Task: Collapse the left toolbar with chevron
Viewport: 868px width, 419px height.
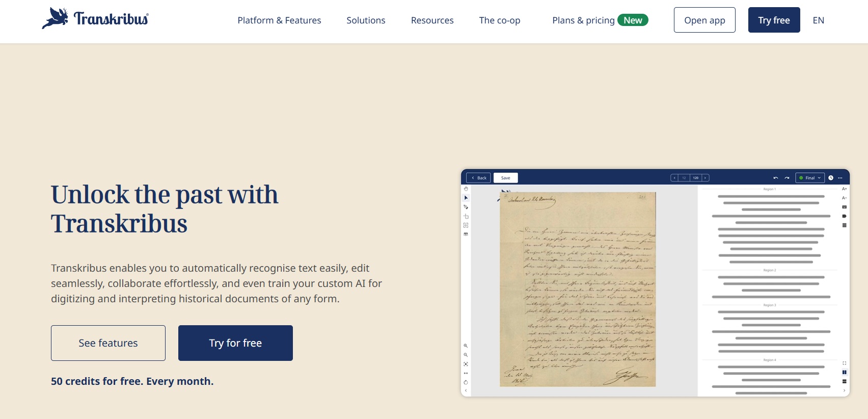Action: (466, 391)
